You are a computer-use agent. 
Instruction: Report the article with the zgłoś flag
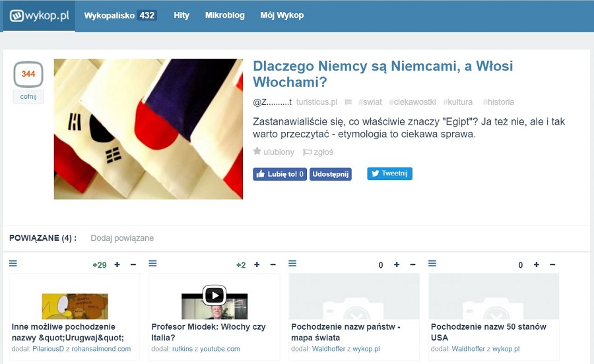coord(317,152)
